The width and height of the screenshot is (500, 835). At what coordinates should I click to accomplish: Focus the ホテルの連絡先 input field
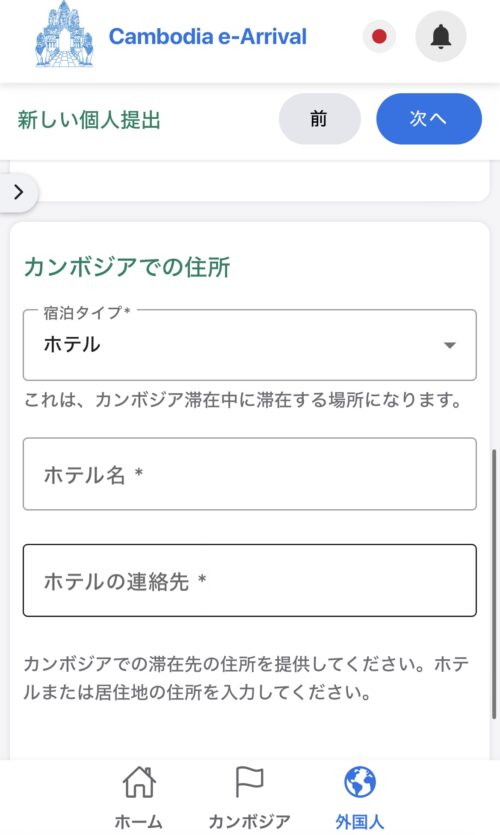[x=250, y=580]
